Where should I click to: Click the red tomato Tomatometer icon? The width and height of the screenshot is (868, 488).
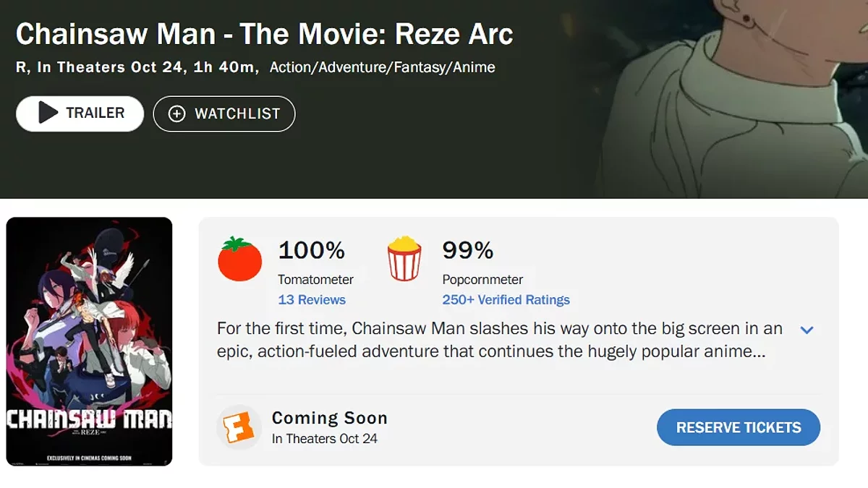(x=240, y=259)
